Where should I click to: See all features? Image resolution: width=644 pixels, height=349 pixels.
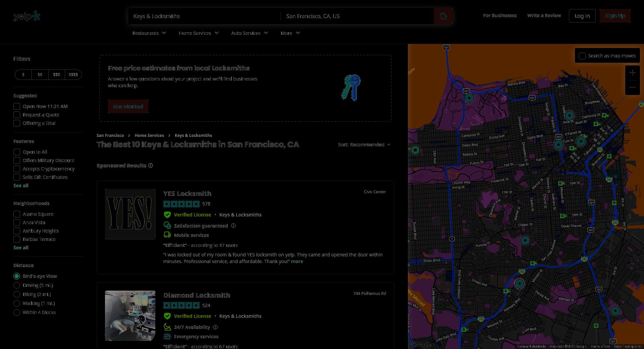21,186
